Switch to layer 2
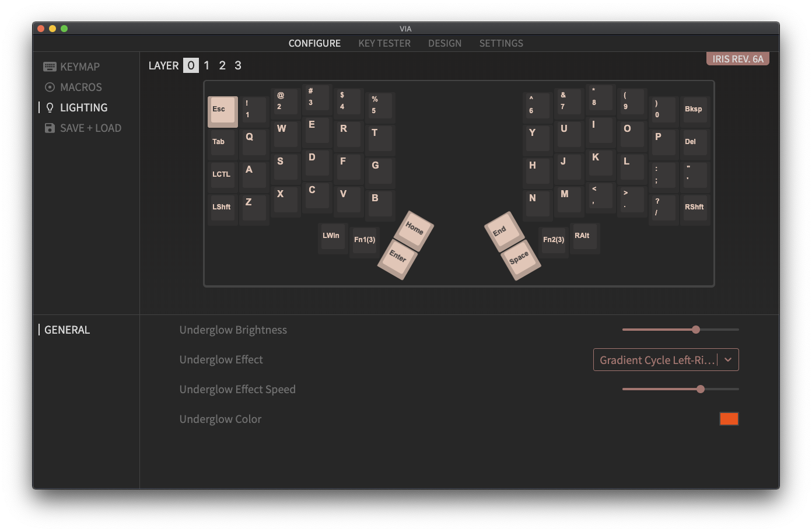 tap(222, 66)
